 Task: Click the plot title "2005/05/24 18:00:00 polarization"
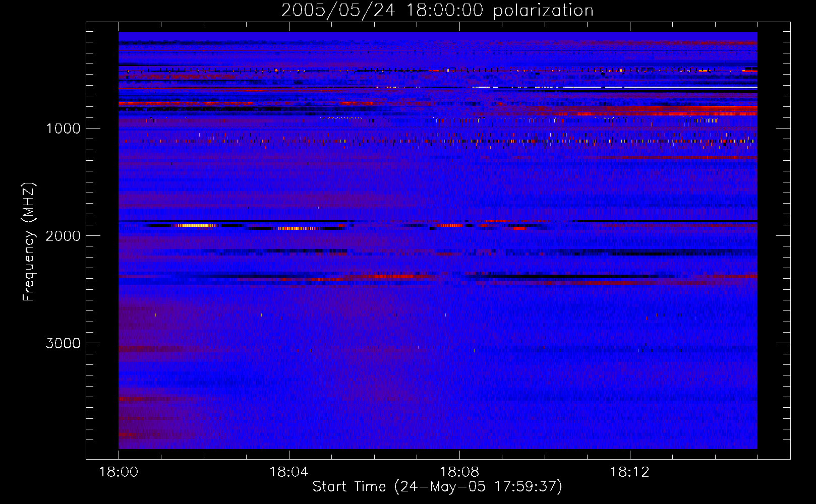coord(437,10)
